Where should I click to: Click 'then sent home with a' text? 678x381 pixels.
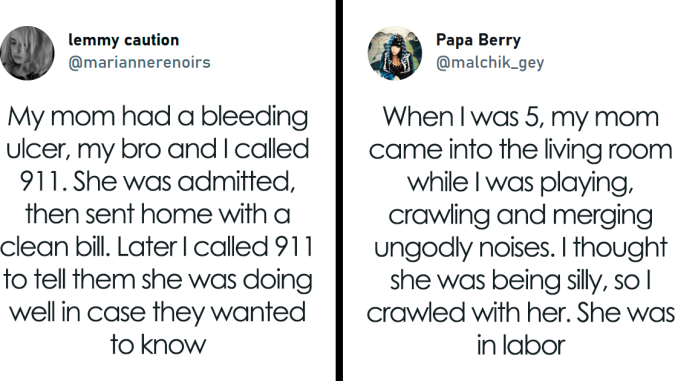point(158,214)
